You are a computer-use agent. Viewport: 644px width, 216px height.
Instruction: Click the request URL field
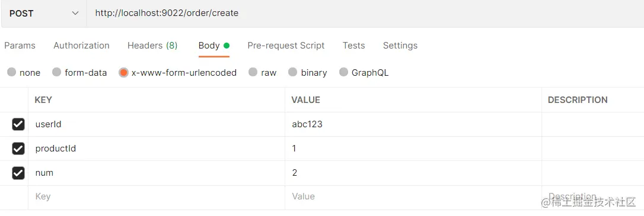(365, 14)
